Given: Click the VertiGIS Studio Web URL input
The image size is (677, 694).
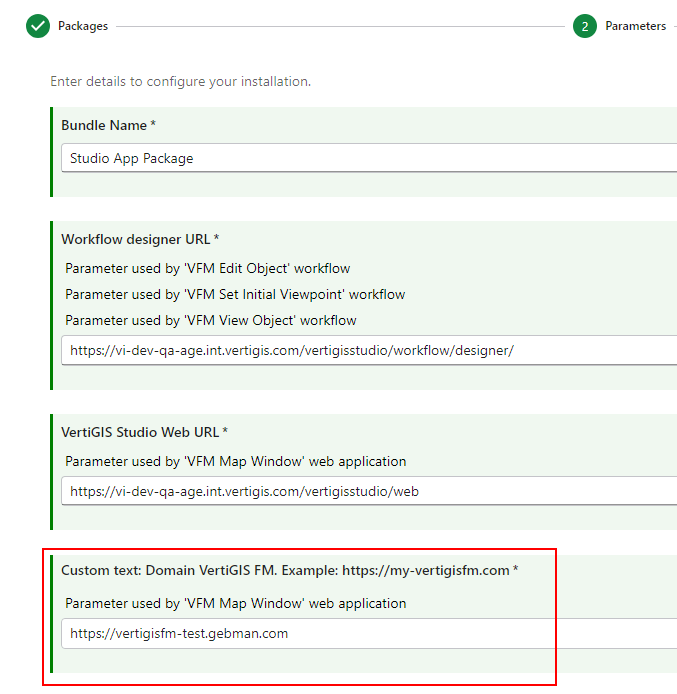Looking at the screenshot, I should click(x=368, y=491).
